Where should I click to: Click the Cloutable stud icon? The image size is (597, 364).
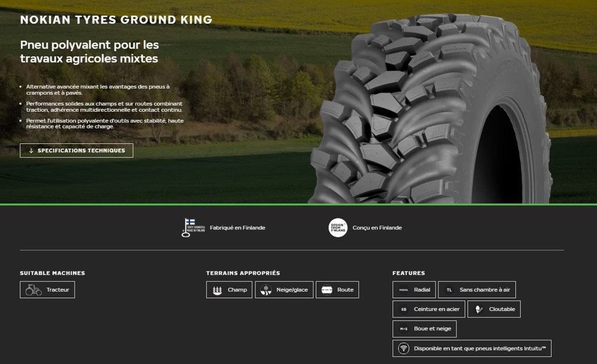tap(479, 309)
